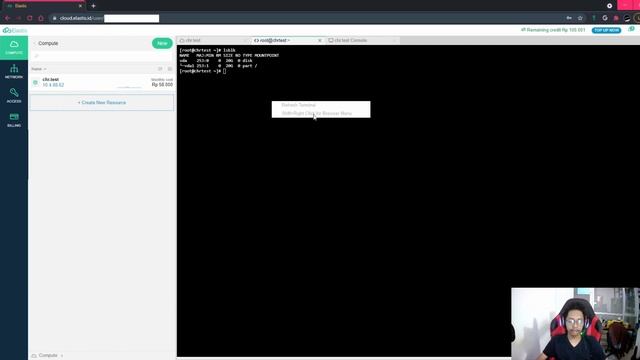The image size is (640, 360).
Task: Click the Elastx cloud logo
Action: (x=15, y=30)
